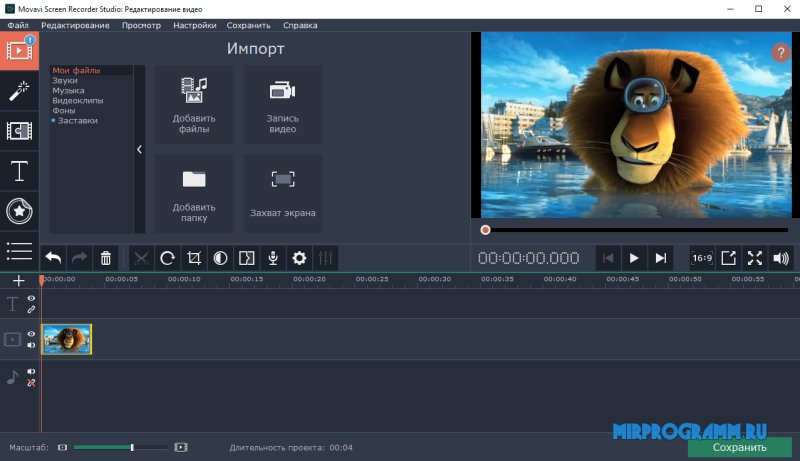Open the Настройки menu

point(194,25)
